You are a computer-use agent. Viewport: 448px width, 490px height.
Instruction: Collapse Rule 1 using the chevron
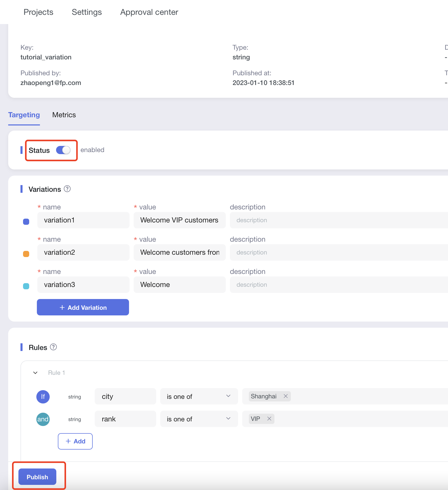36,373
